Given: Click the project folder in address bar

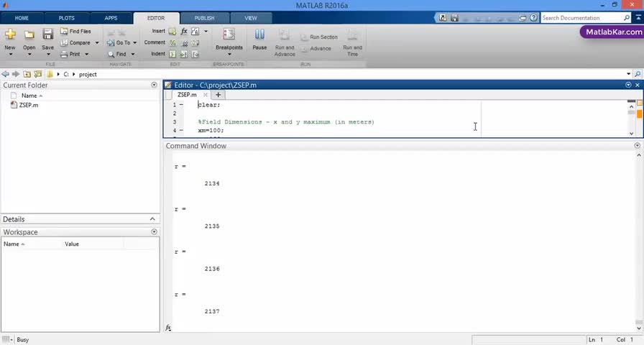Looking at the screenshot, I should pos(88,74).
